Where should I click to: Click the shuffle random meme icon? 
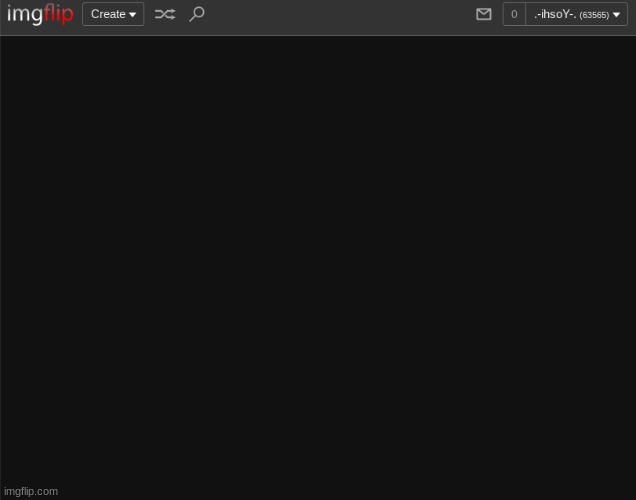click(x=165, y=14)
